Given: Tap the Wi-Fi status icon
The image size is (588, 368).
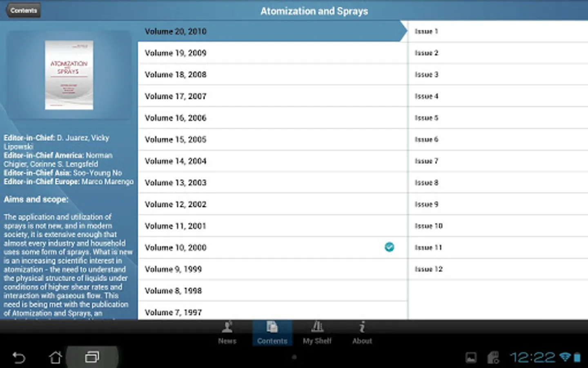Looking at the screenshot, I should [565, 357].
